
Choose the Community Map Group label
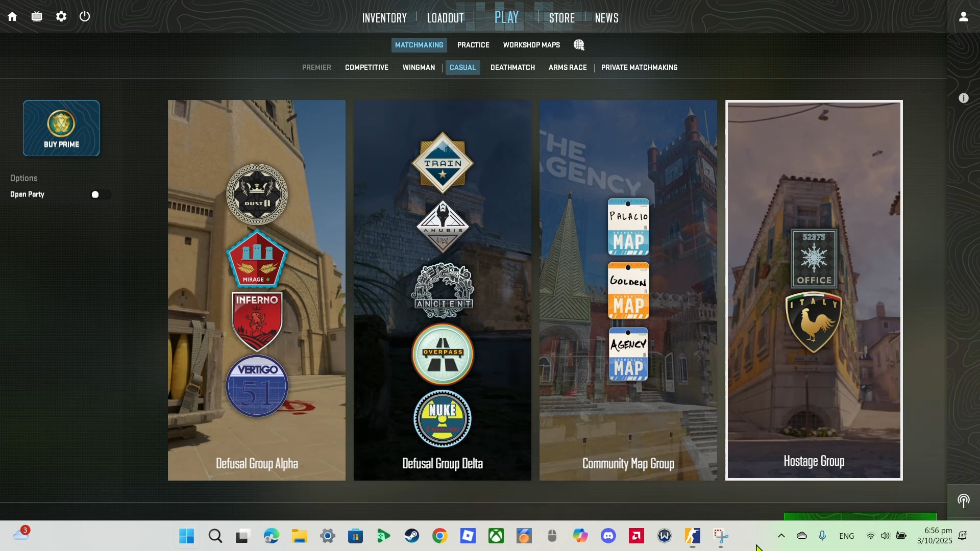(x=628, y=463)
